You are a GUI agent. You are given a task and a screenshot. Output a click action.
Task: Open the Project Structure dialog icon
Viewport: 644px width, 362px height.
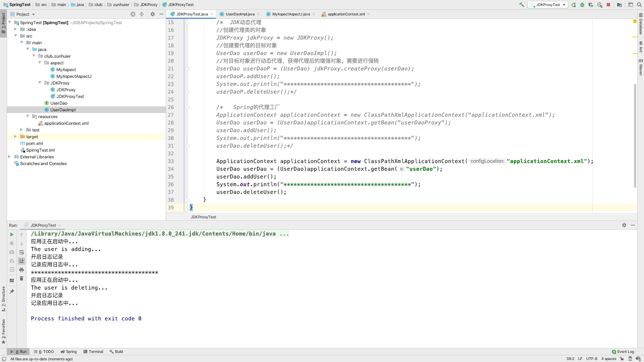coord(620,5)
